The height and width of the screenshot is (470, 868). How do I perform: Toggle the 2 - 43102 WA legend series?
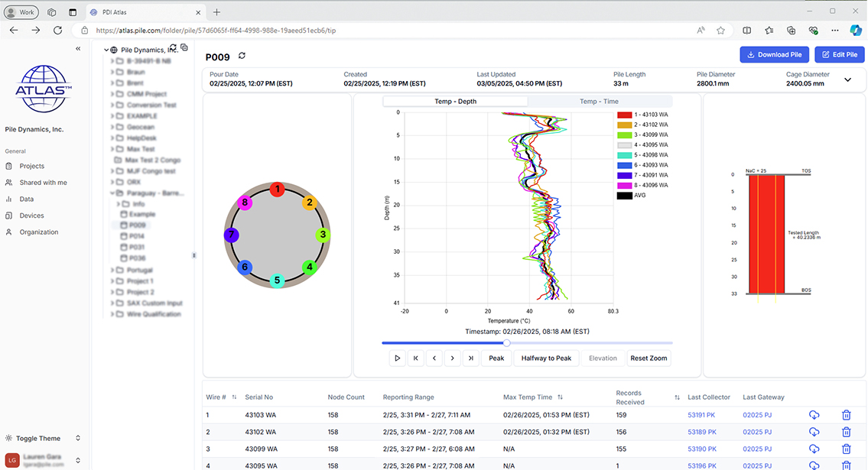click(642, 125)
